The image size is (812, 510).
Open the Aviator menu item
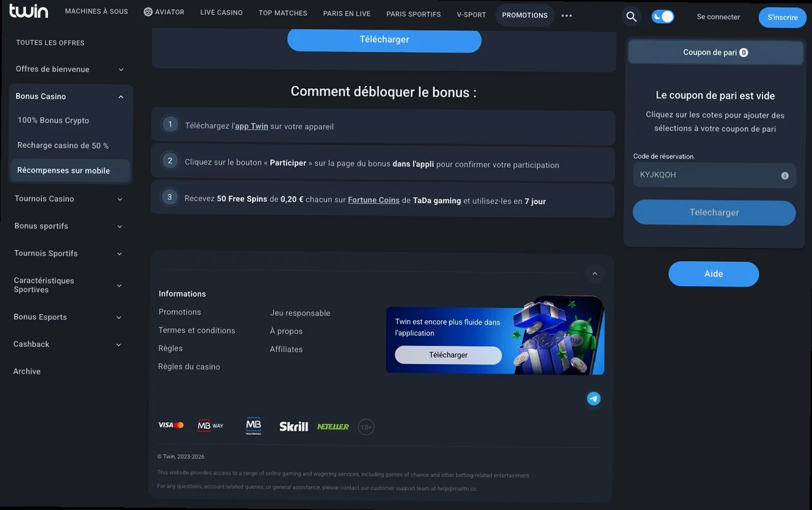click(x=164, y=12)
